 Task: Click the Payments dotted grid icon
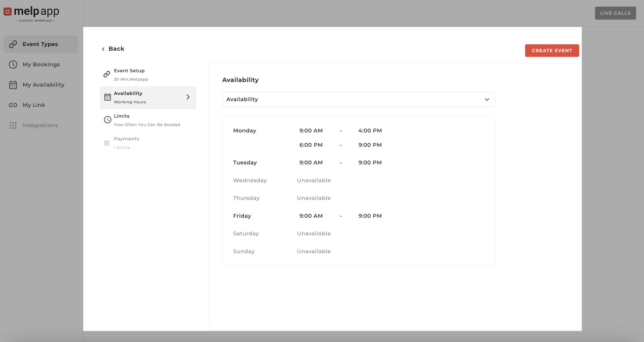pos(107,143)
